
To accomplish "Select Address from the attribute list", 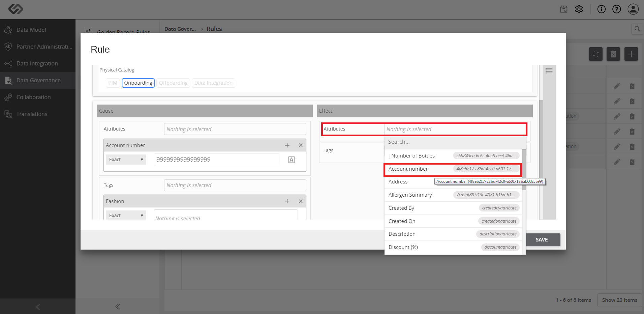I will [453, 182].
